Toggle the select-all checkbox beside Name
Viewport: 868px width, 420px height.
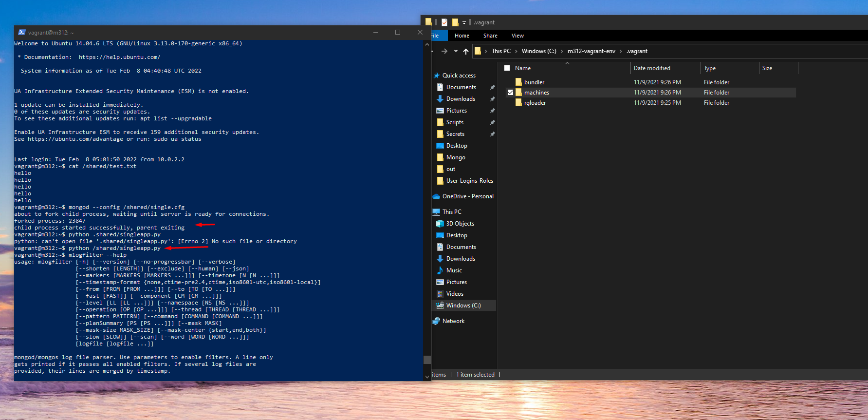click(507, 68)
